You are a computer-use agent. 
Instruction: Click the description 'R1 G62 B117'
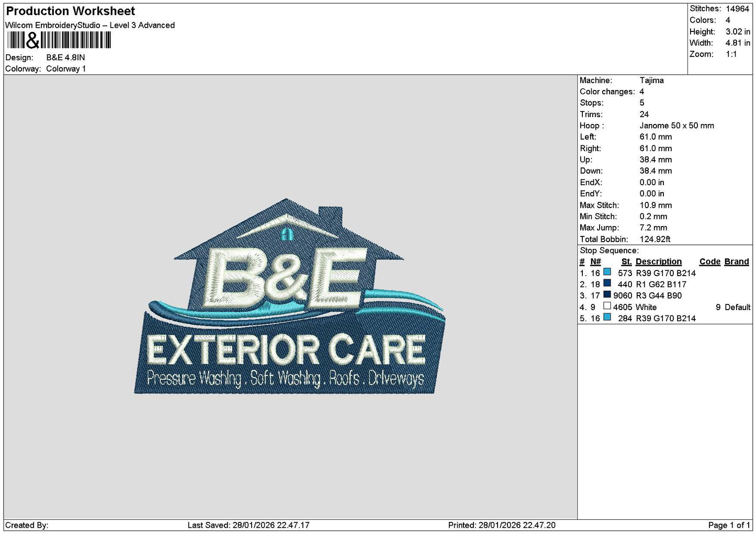[661, 284]
